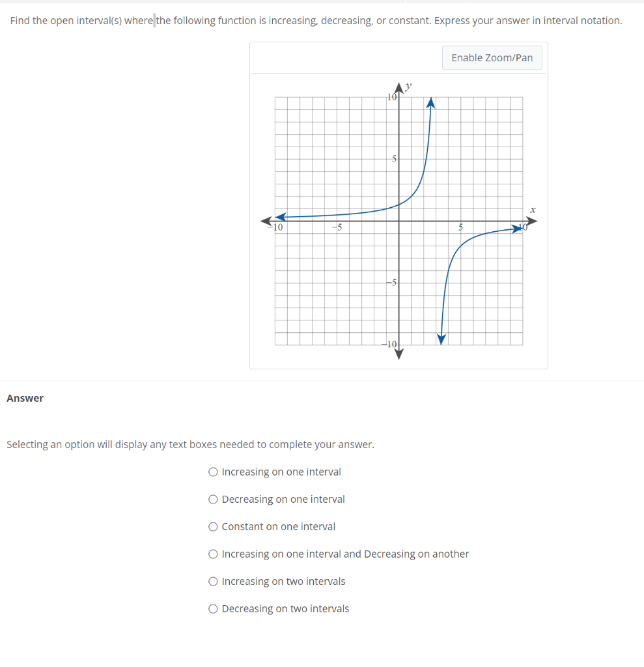Screen dimensions: 644x667
Task: Click the origin of the coordinate grid
Action: 399,221
